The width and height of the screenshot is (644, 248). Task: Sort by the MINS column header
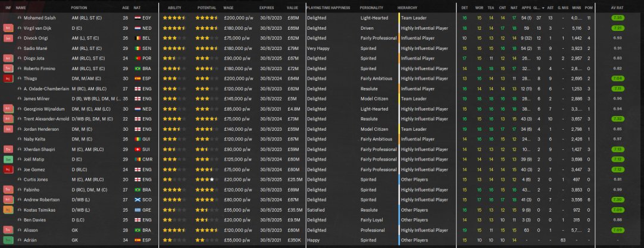pyautogui.click(x=576, y=8)
